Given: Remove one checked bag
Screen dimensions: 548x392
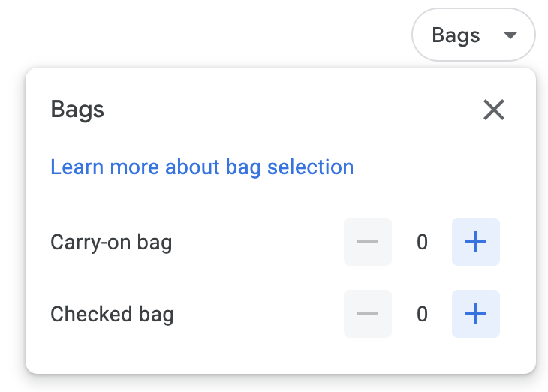Looking at the screenshot, I should [368, 314].
